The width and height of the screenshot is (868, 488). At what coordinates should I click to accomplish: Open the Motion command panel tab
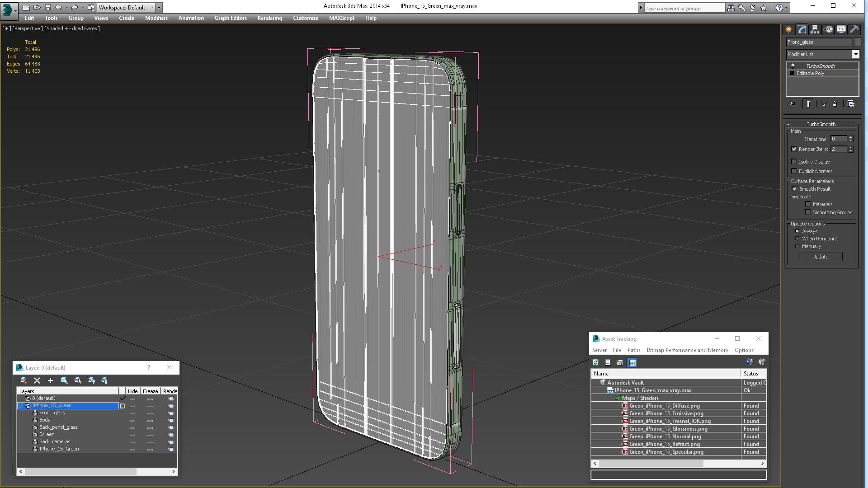tap(828, 29)
